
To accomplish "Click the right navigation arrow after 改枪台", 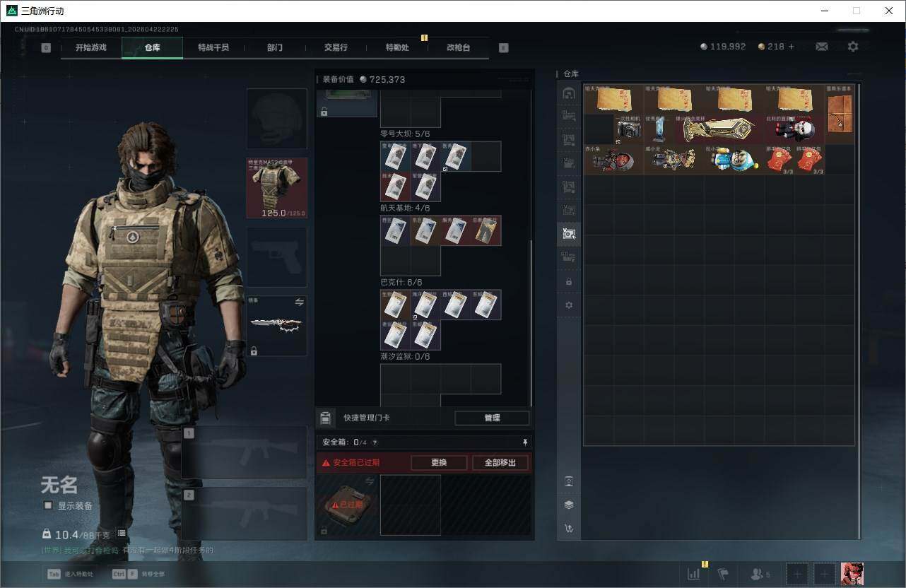I will pos(503,48).
